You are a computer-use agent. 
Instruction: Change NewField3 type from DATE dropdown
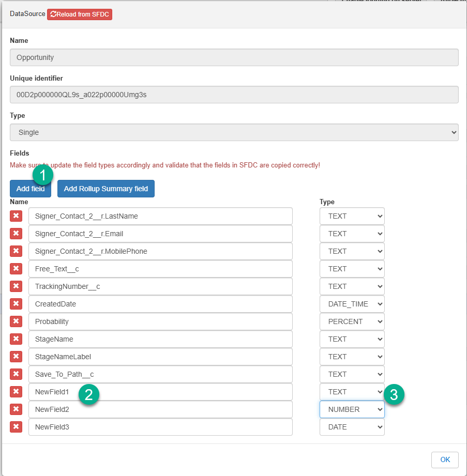(352, 427)
